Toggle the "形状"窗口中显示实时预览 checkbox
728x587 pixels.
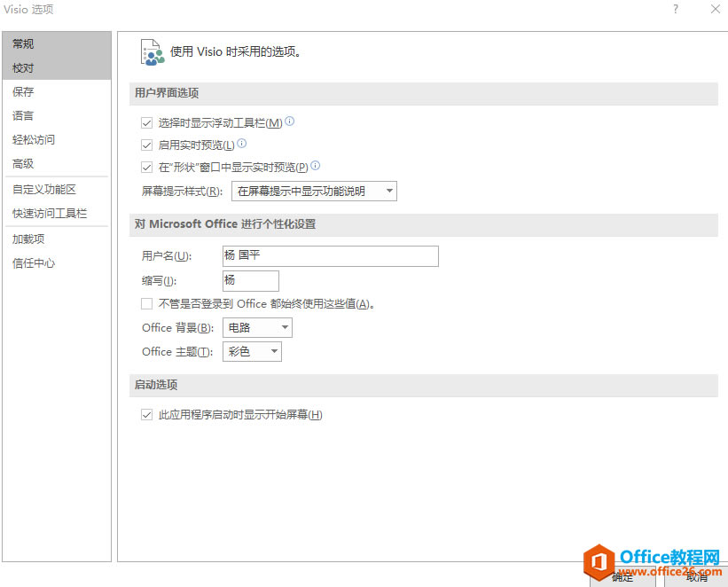(146, 168)
